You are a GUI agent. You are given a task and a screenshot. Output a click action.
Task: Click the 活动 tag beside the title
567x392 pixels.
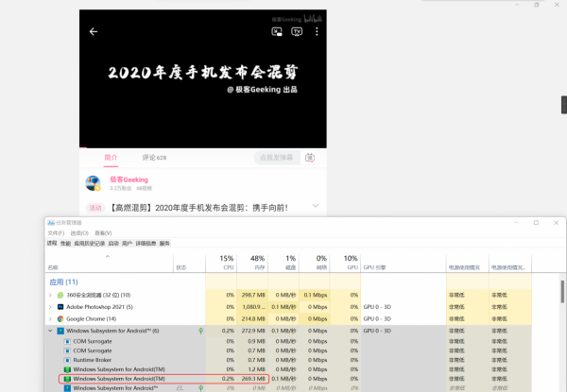pyautogui.click(x=95, y=208)
